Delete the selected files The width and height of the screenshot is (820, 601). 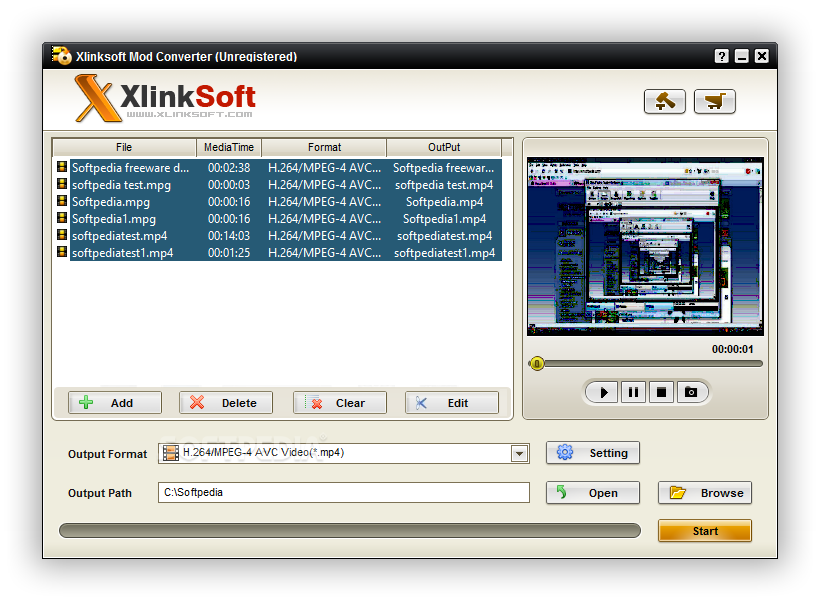point(226,403)
